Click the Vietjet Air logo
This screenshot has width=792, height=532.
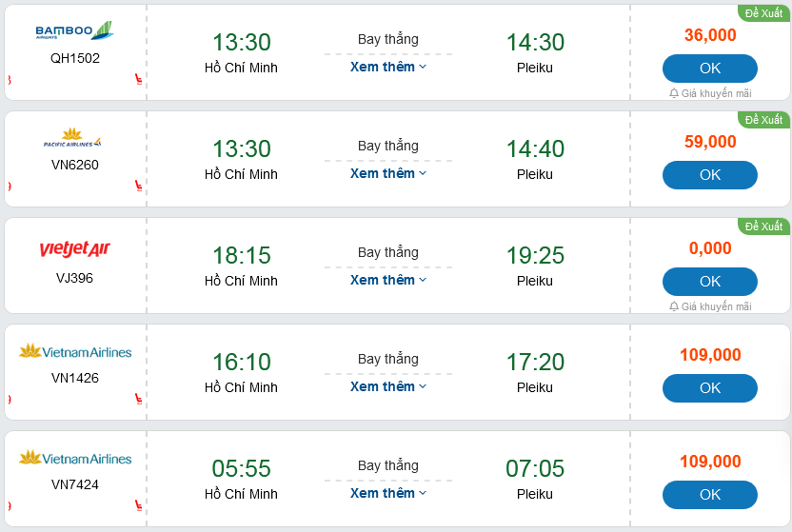74,249
